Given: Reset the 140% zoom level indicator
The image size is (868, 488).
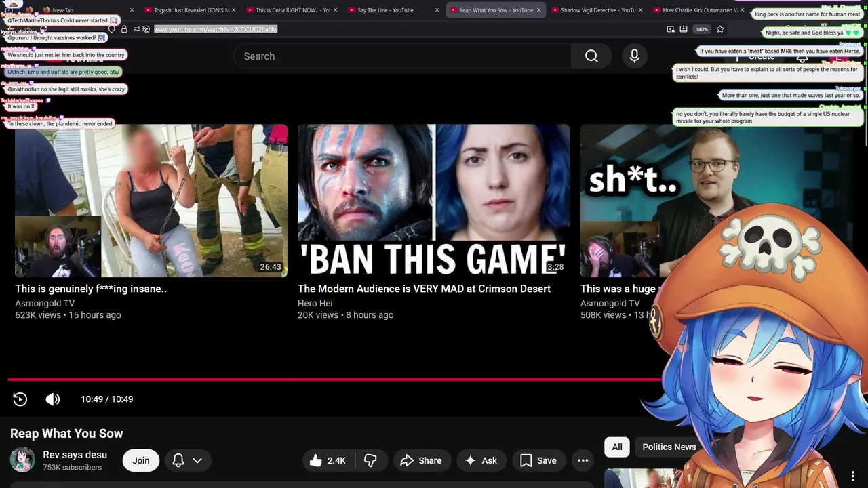Looking at the screenshot, I should coord(702,29).
